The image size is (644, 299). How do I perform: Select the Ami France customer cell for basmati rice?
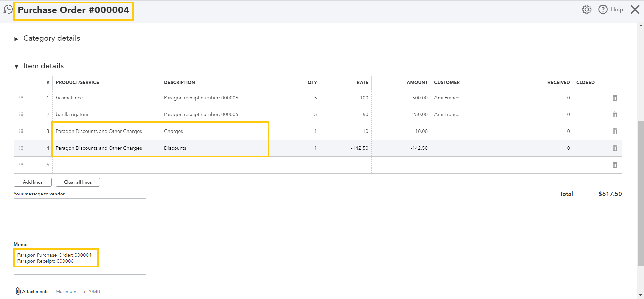point(476,98)
